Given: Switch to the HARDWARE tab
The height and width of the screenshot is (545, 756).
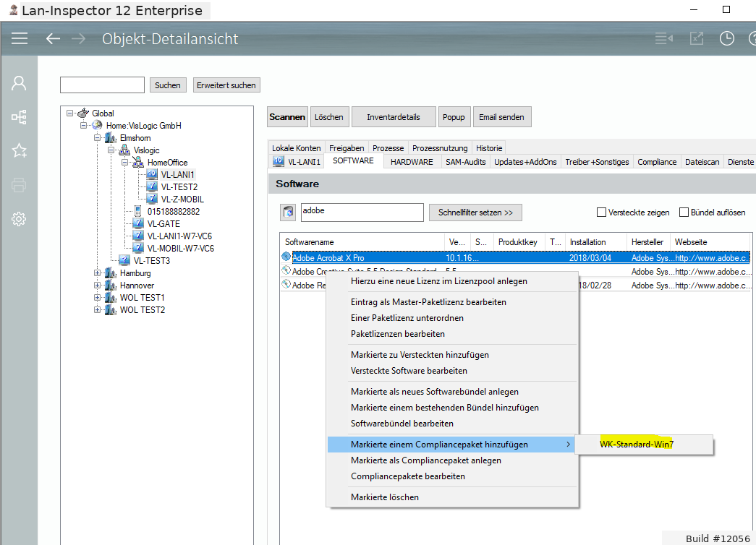Looking at the screenshot, I should [x=412, y=162].
